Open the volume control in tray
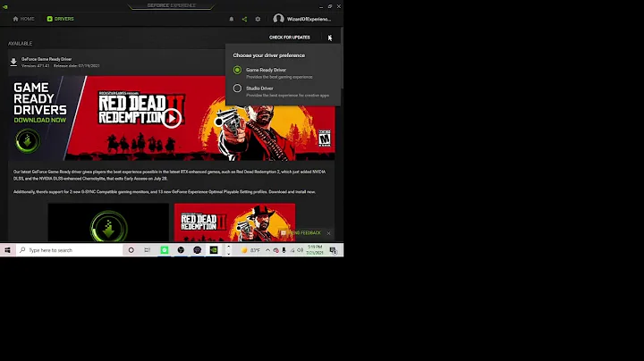Screen dimensions: 644x361 coord(301,250)
